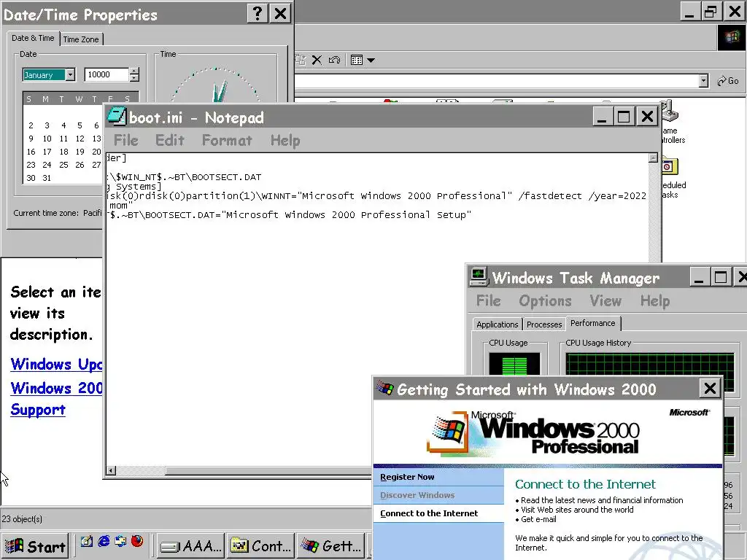The image size is (747, 560).
Task: Click the help question mark in Date/Time Properties
Action: tap(258, 13)
